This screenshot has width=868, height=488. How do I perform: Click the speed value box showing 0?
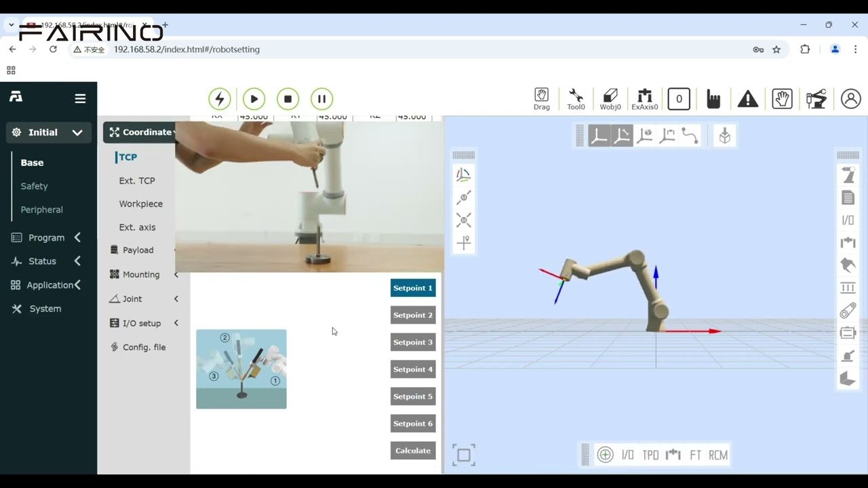[679, 99]
